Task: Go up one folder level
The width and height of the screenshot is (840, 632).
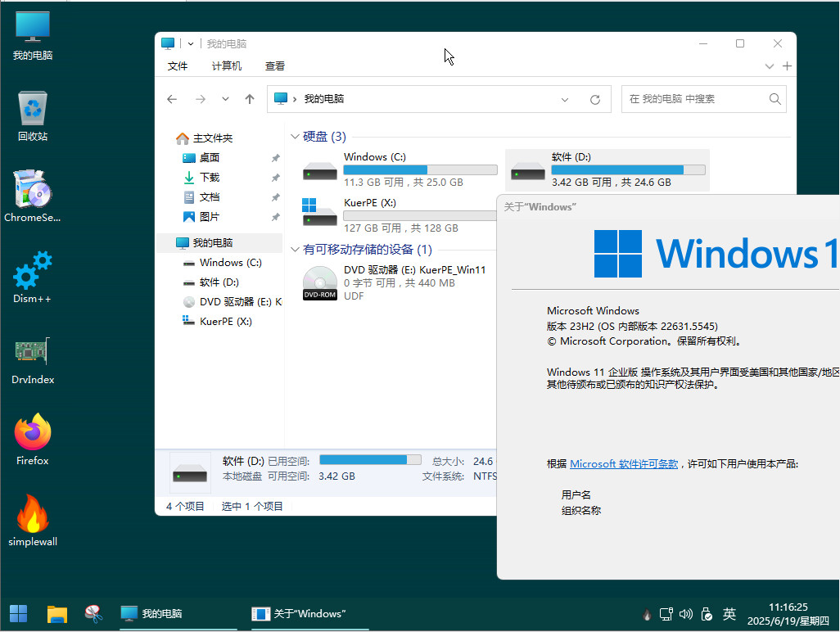Action: click(250, 99)
